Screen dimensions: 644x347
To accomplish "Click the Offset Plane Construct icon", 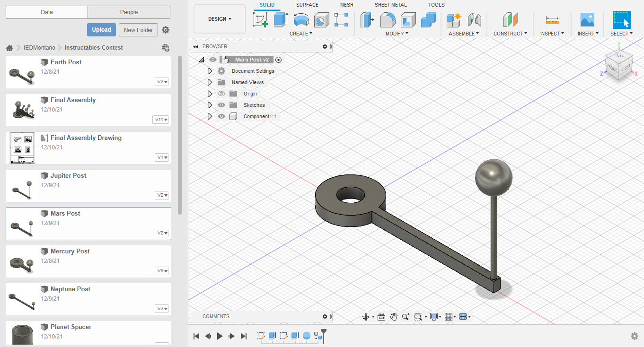I will click(511, 20).
